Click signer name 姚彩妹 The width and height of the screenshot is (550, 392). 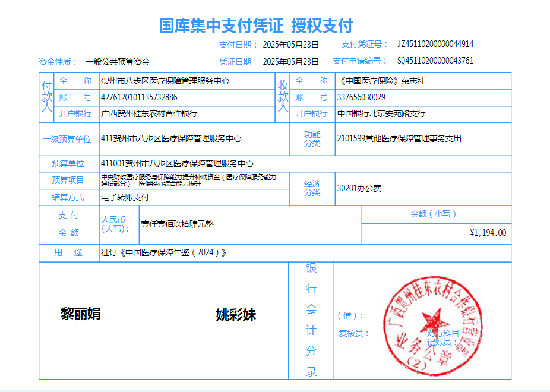236,315
